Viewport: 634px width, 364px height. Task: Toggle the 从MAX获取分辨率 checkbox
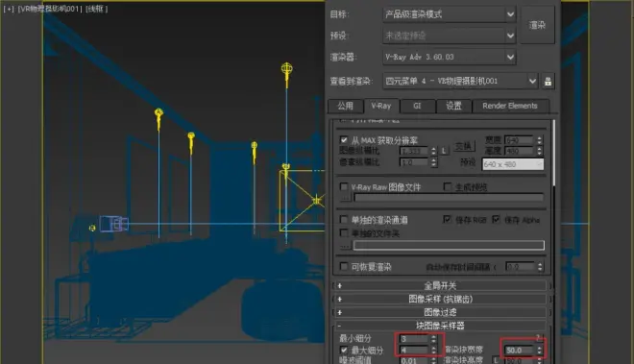tap(344, 140)
